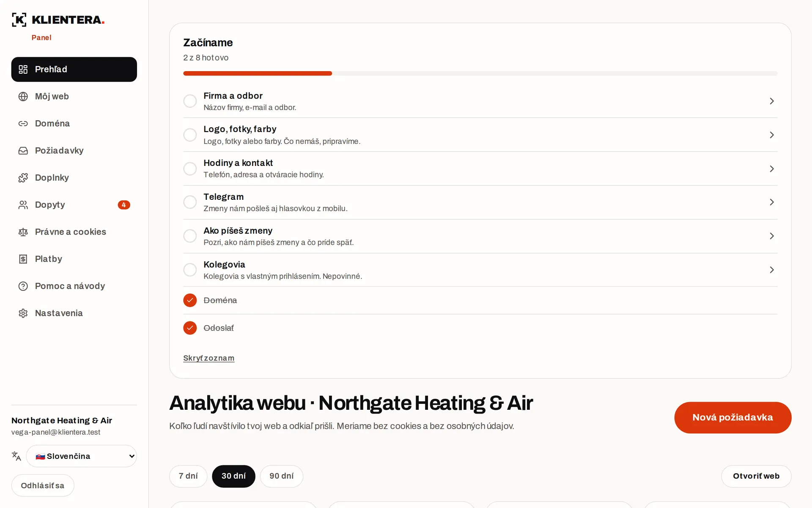Expand the Kolegovia row chevron
This screenshot has width=812, height=508.
click(772, 270)
